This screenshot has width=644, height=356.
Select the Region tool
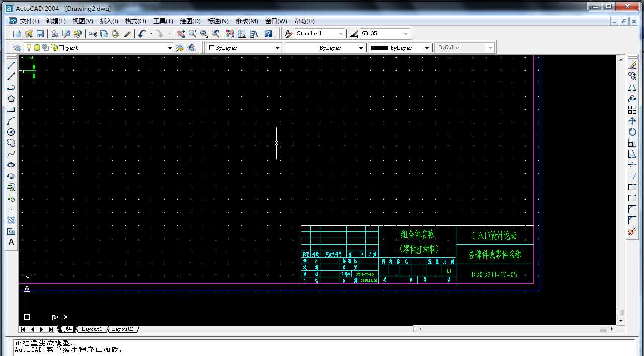[11, 231]
